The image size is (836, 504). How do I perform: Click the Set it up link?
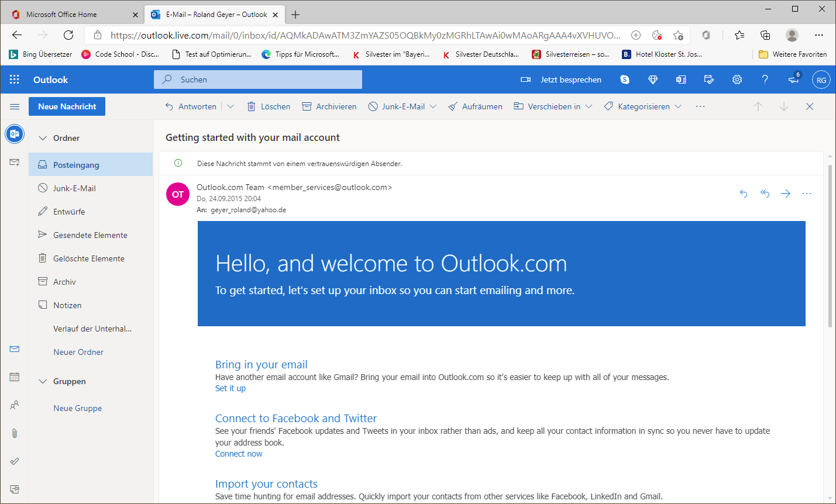pyautogui.click(x=230, y=388)
